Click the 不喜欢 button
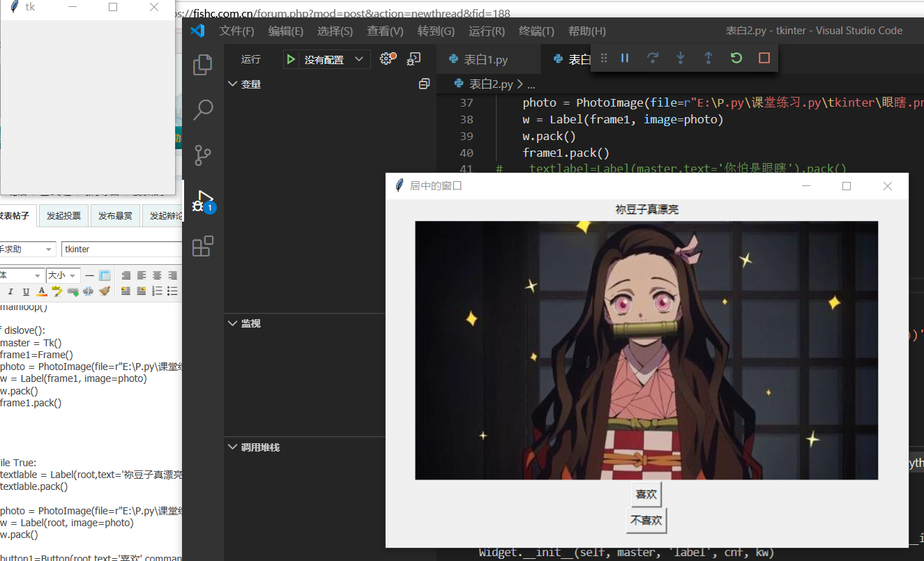This screenshot has height=561, width=924. (x=646, y=520)
